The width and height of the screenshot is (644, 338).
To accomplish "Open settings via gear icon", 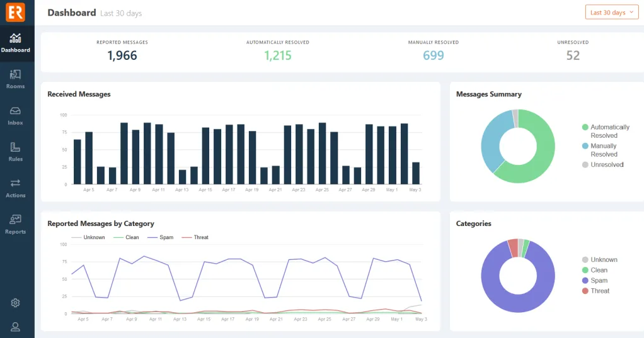I will tap(16, 303).
